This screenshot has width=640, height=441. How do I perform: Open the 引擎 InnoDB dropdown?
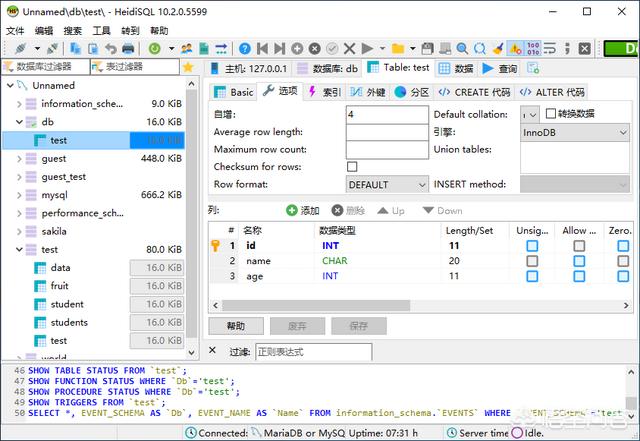575,133
